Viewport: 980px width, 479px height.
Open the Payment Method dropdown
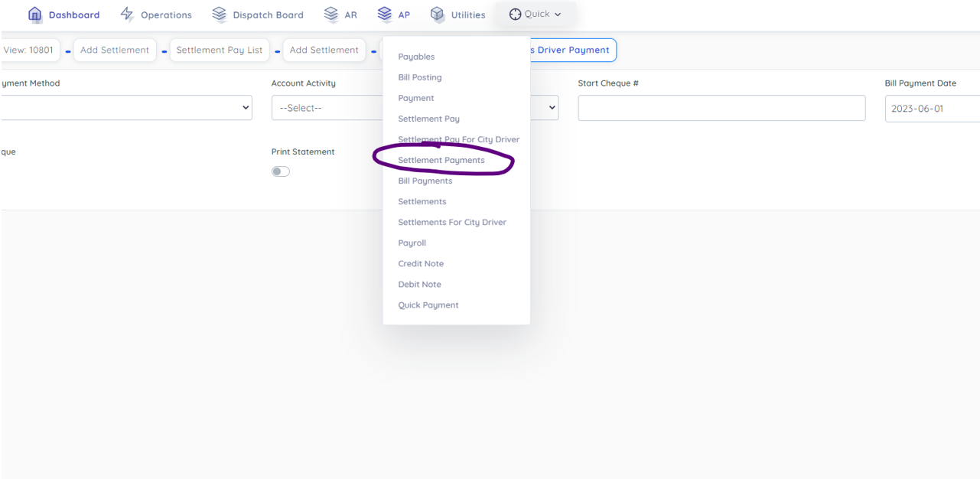[x=126, y=108]
